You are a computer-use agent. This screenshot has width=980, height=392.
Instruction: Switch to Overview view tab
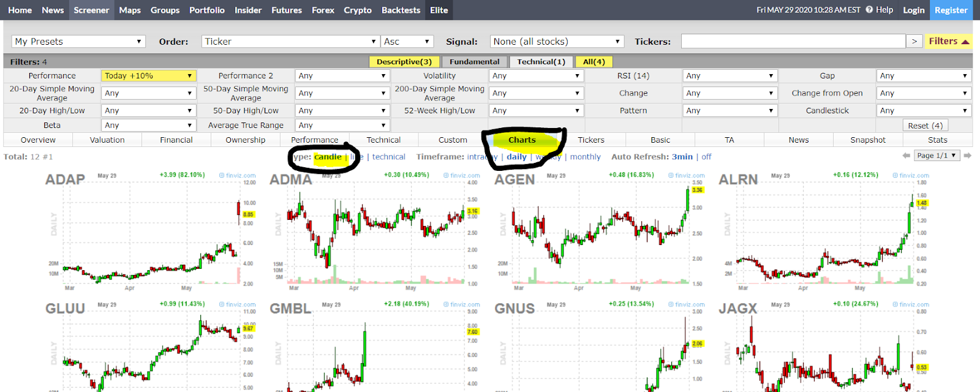38,140
